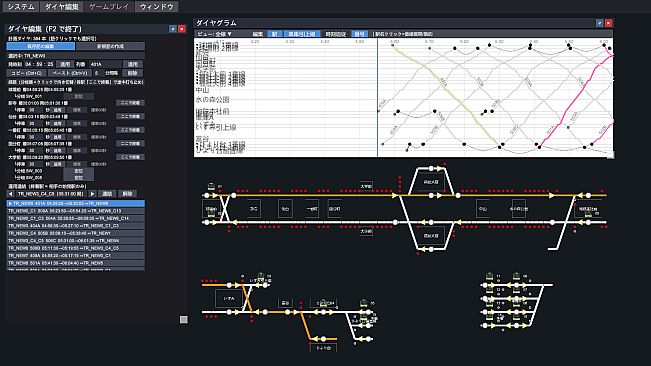This screenshot has height=366, width=651.
Task: Select the TR_NEW3_C4 505B row
Action: (x=76, y=233)
